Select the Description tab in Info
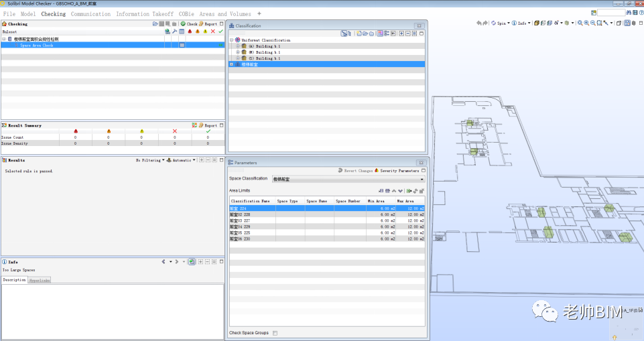 (x=14, y=280)
